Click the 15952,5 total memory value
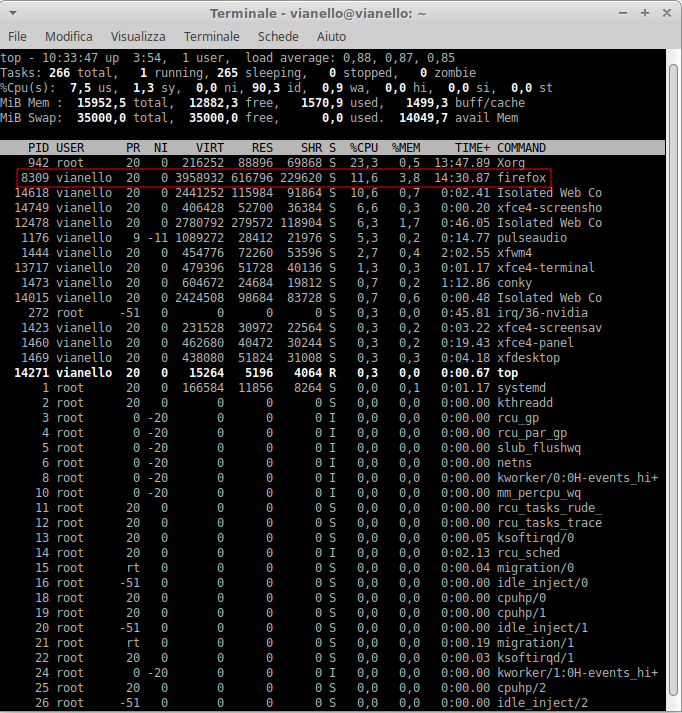The image size is (682, 713). (101, 103)
